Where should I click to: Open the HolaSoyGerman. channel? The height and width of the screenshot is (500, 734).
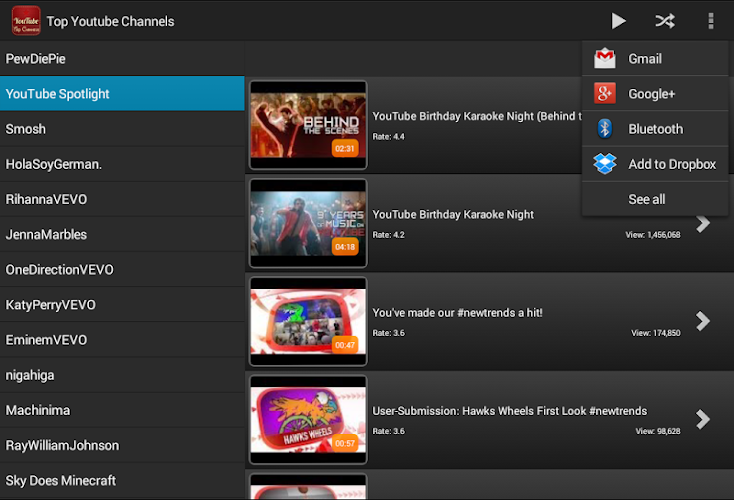tap(122, 164)
